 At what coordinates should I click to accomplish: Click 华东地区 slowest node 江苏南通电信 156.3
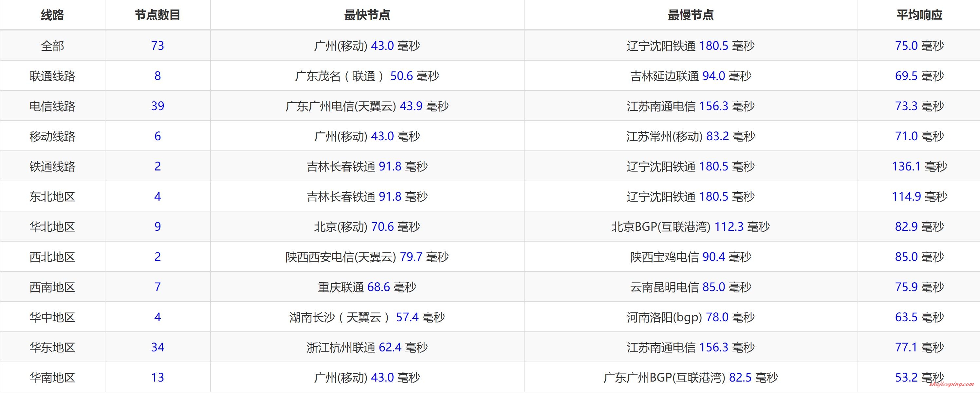coord(691,347)
